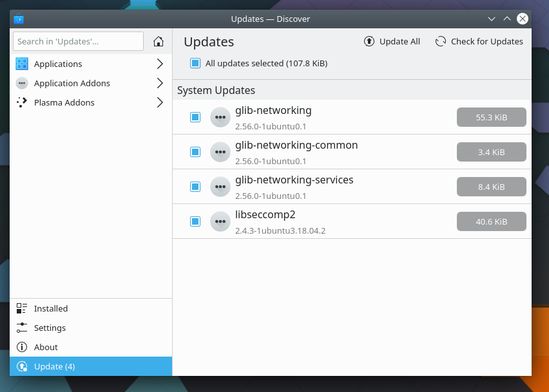Screen dimensions: 549x392
Task: Click the Check for Updates refresh icon
Action: pos(441,42)
